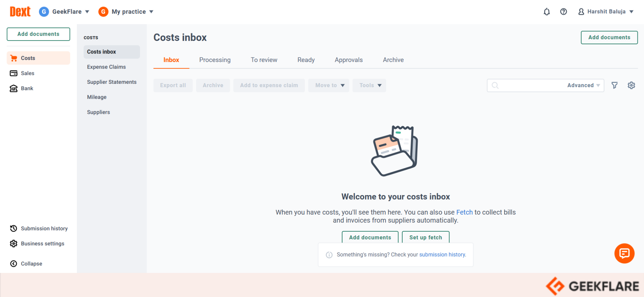
Task: Expand the Advanced search options
Action: coord(583,85)
